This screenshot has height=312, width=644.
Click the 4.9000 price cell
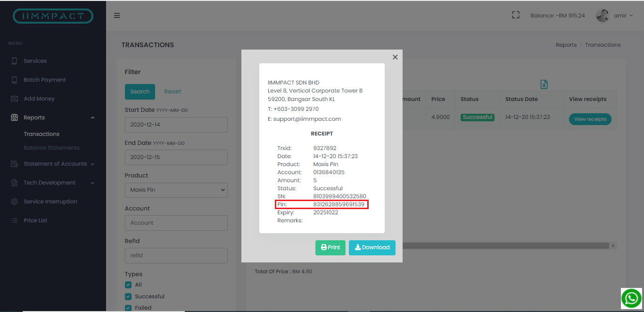440,117
